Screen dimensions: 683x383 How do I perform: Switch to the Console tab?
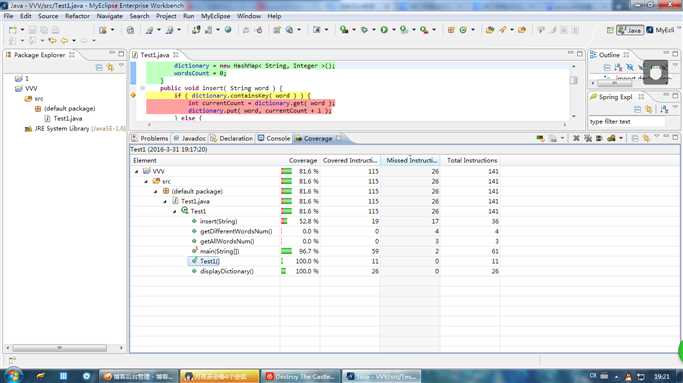point(274,138)
